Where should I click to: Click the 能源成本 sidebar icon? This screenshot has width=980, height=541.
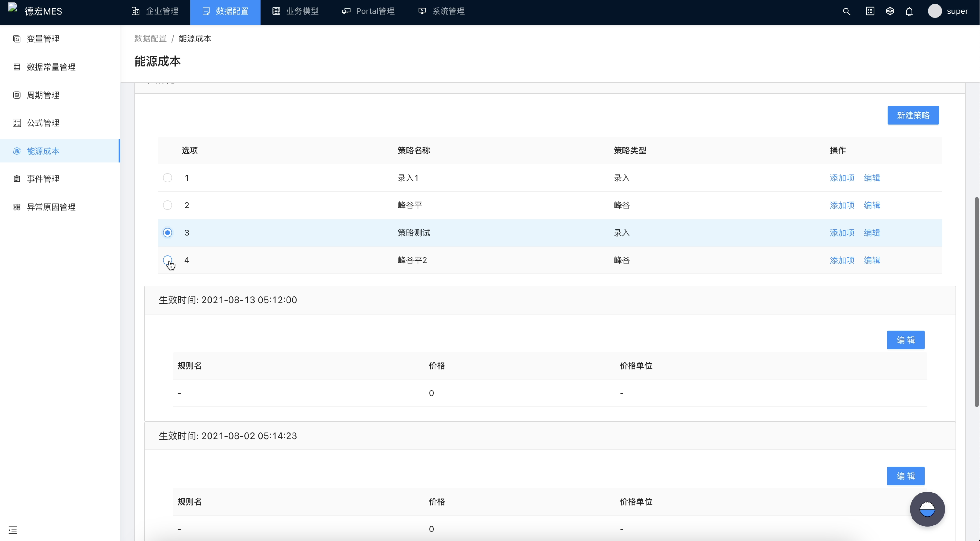[17, 151]
